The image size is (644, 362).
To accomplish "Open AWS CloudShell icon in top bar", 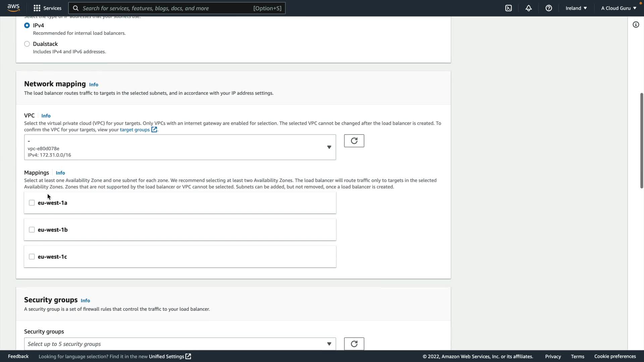I will pos(508,8).
